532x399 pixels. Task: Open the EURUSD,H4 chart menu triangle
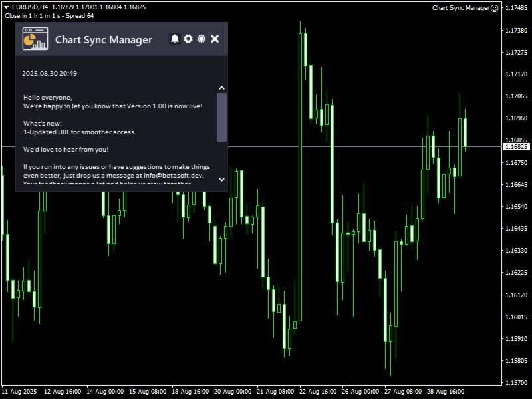coord(6,7)
